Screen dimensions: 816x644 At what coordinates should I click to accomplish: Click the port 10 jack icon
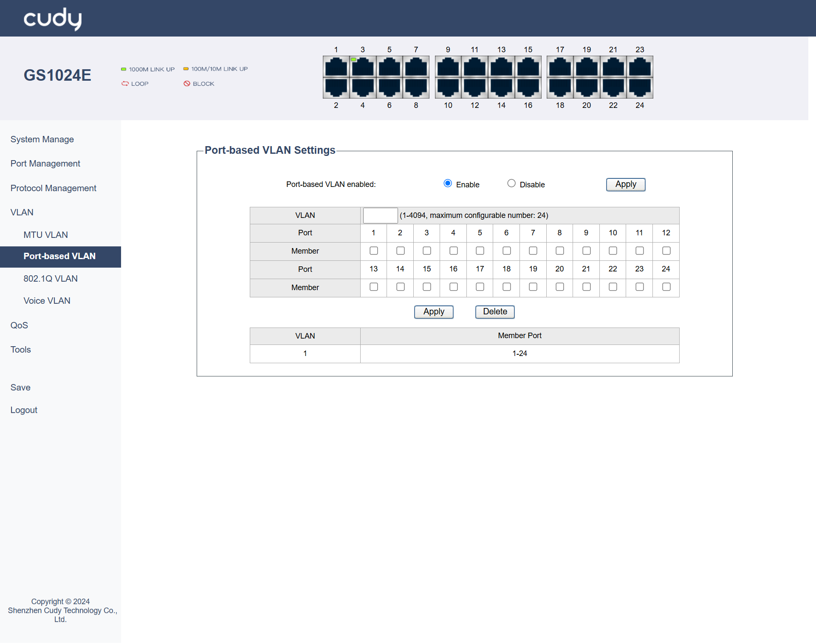(448, 88)
